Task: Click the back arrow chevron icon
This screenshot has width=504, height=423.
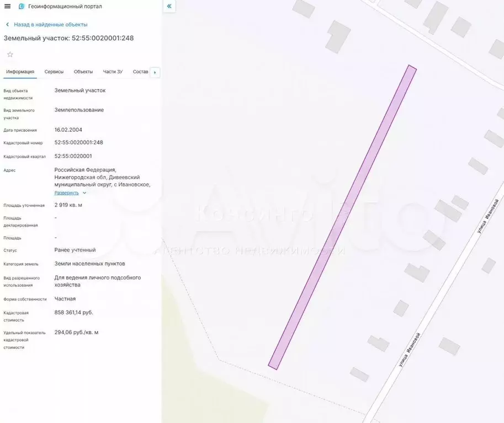Action: point(7,24)
